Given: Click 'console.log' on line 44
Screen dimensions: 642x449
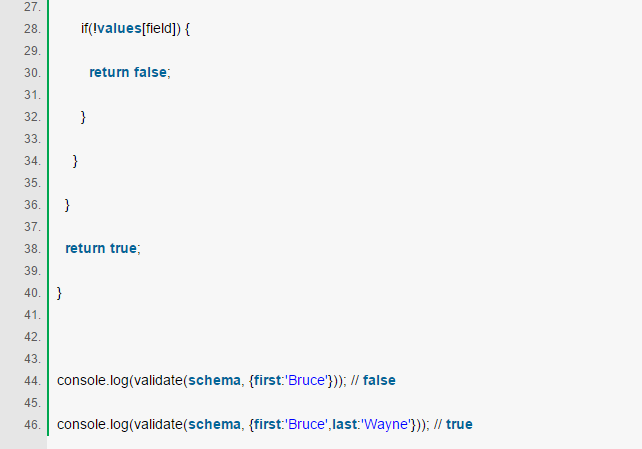Looking at the screenshot, I should [93, 381].
